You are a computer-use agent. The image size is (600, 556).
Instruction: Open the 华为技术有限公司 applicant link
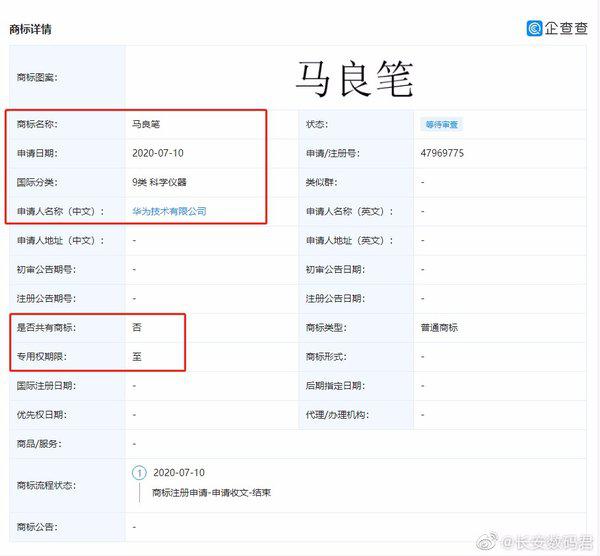(169, 211)
